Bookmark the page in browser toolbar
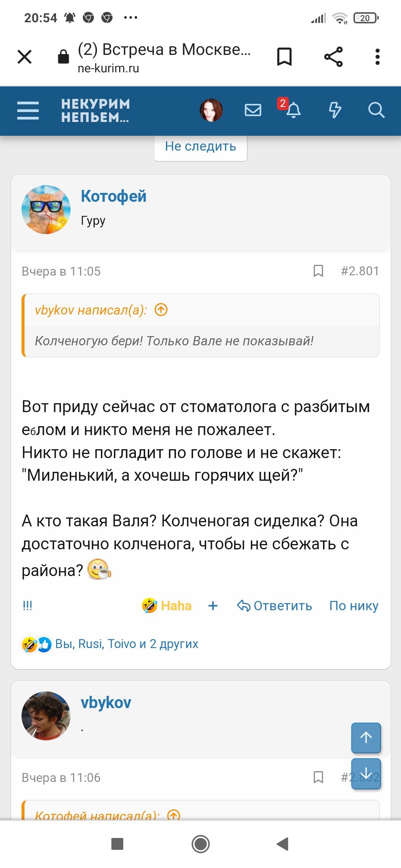 point(284,57)
